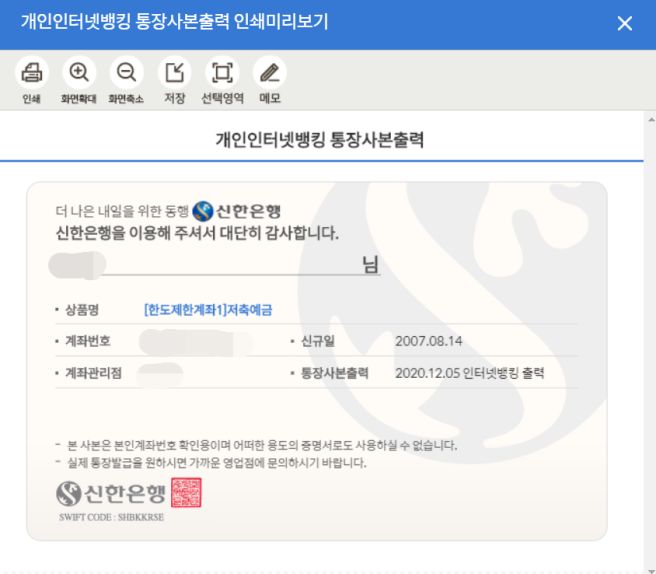The width and height of the screenshot is (656, 574).
Task: Click the 상품명 label
Action: [82, 310]
